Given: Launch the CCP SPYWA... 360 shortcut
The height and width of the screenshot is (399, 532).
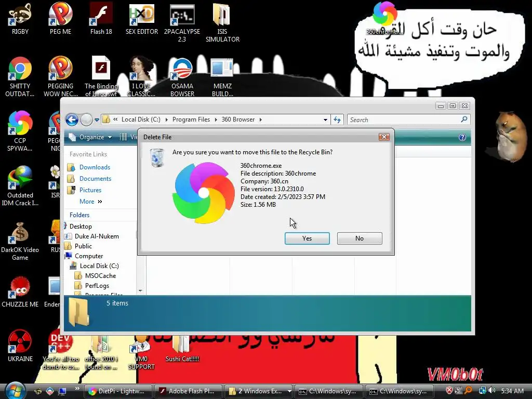Looking at the screenshot, I should pyautogui.click(x=20, y=131).
